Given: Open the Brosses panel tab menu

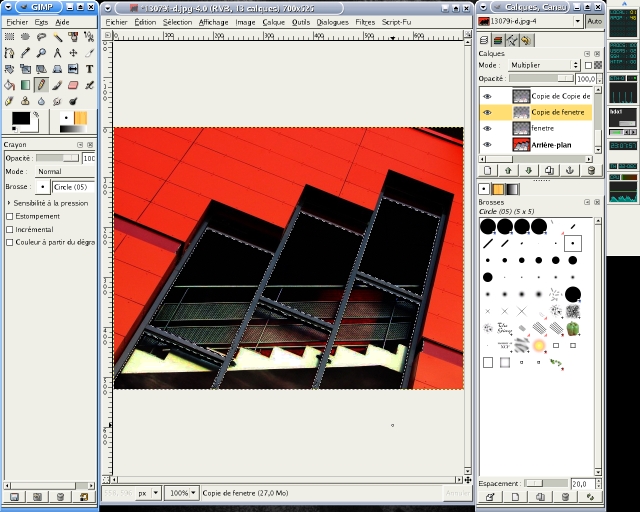Looking at the screenshot, I should [587, 202].
